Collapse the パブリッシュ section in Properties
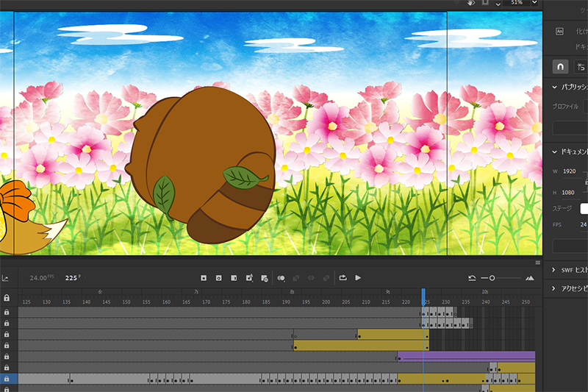This screenshot has height=392, width=588. (x=556, y=87)
